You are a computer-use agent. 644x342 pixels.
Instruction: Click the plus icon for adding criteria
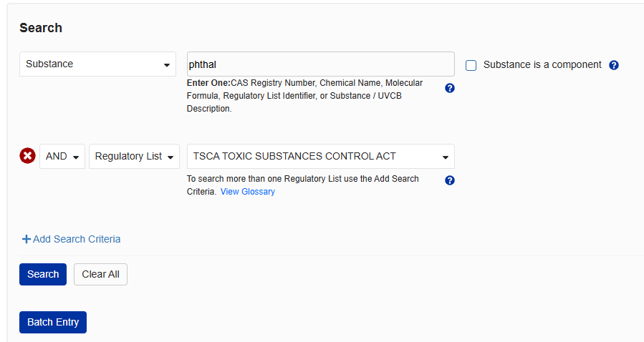click(27, 240)
